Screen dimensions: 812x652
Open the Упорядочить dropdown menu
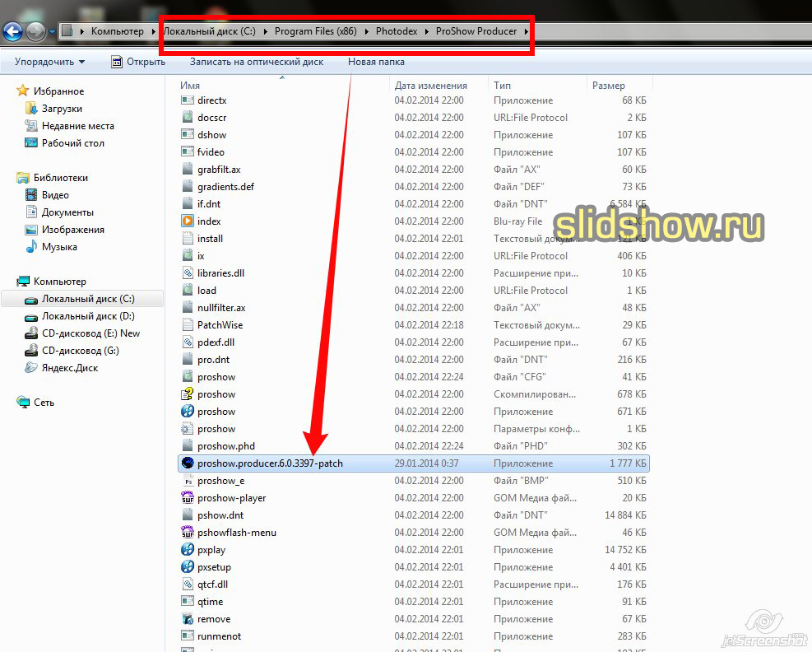(49, 62)
